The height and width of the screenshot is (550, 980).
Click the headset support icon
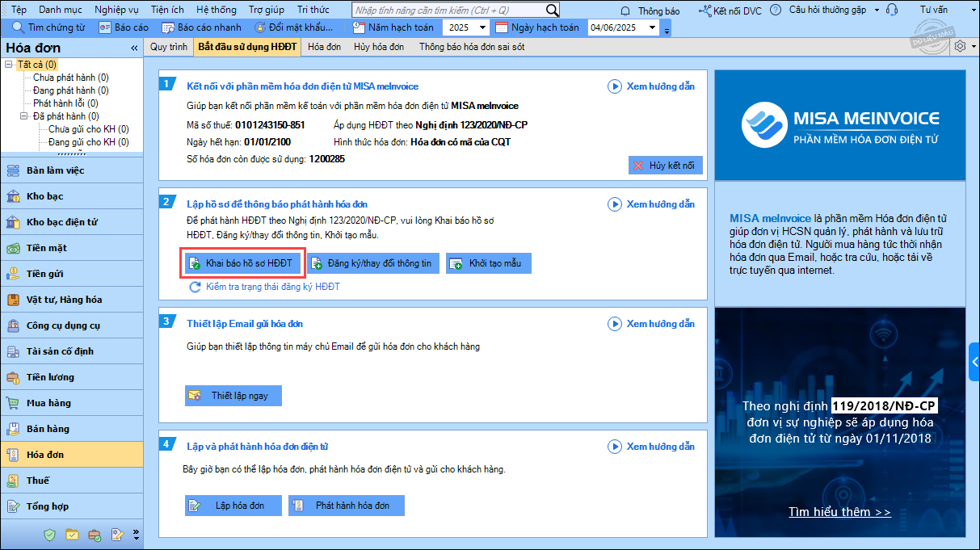click(891, 10)
